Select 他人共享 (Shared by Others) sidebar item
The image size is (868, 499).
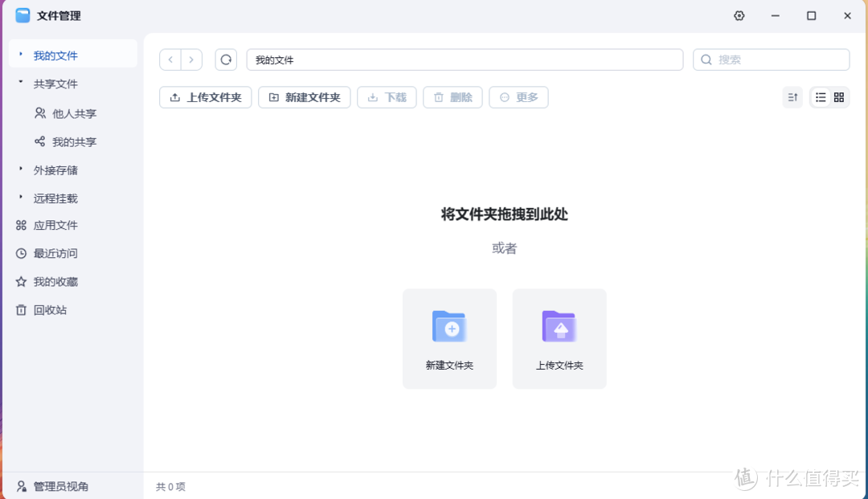click(66, 113)
